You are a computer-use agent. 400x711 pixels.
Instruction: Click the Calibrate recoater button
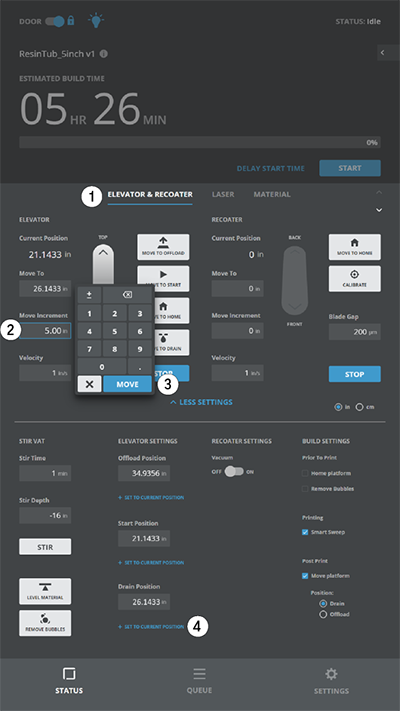point(355,278)
